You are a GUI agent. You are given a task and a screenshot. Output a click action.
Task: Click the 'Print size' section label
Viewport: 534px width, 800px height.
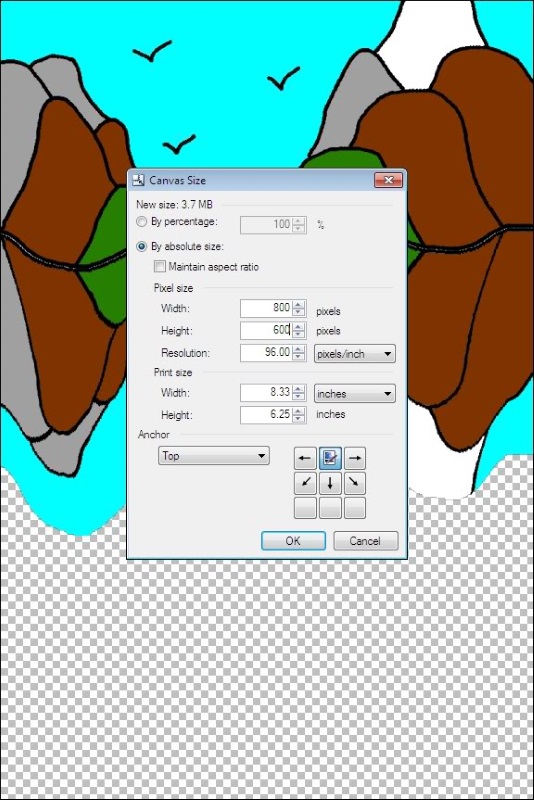[x=173, y=372]
